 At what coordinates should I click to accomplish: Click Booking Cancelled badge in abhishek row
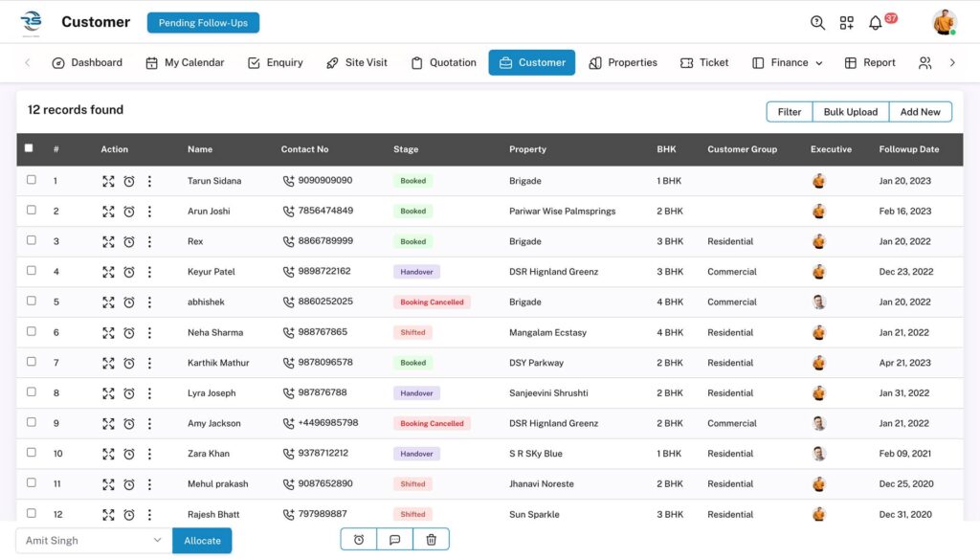click(x=432, y=302)
